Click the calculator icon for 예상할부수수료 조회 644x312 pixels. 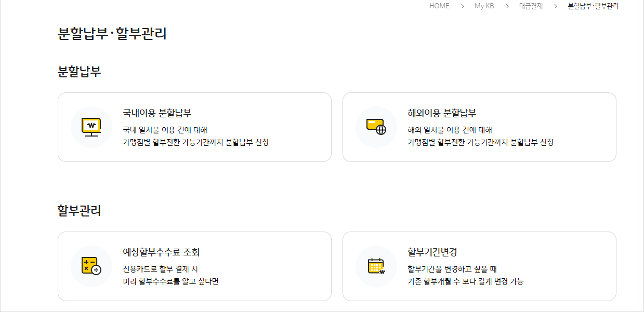pos(91,266)
